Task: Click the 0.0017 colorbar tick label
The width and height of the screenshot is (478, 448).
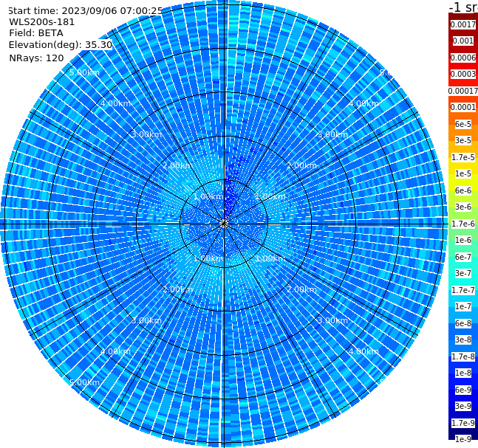Action: point(463,24)
